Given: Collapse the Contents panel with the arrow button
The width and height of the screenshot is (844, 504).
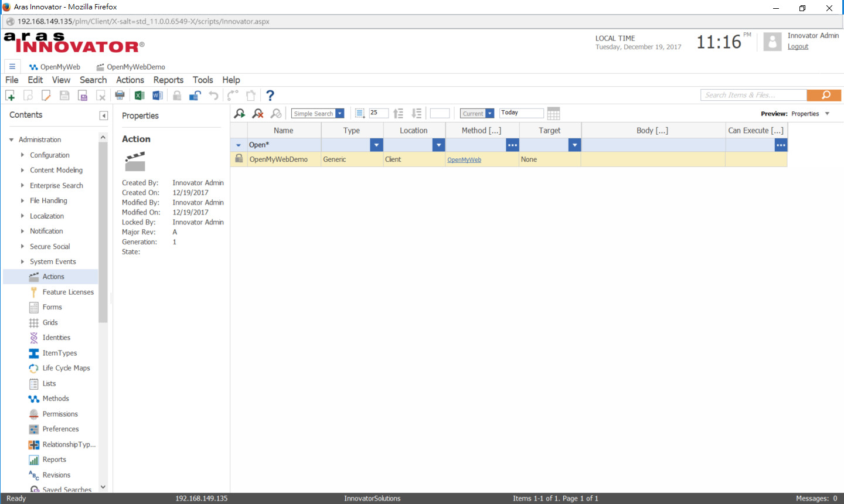Looking at the screenshot, I should (104, 115).
